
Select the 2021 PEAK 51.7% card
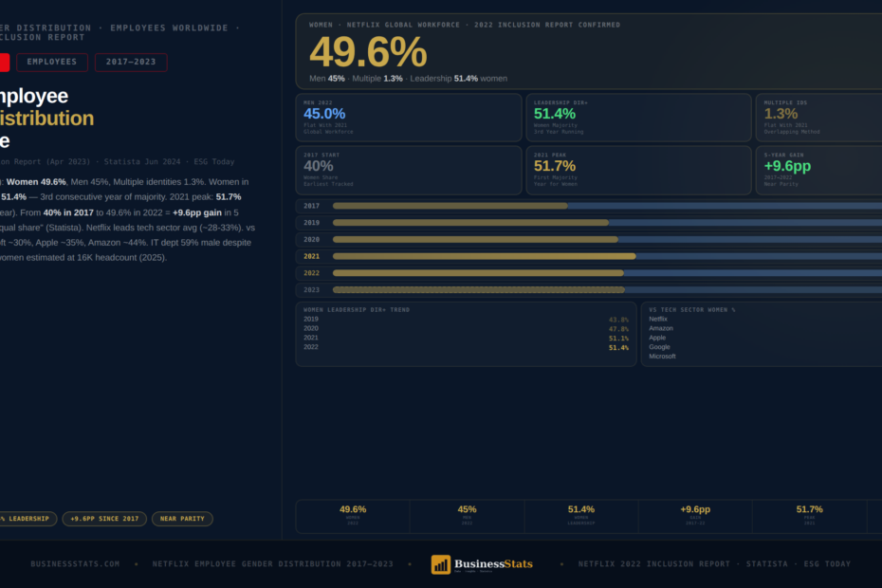[638, 170]
